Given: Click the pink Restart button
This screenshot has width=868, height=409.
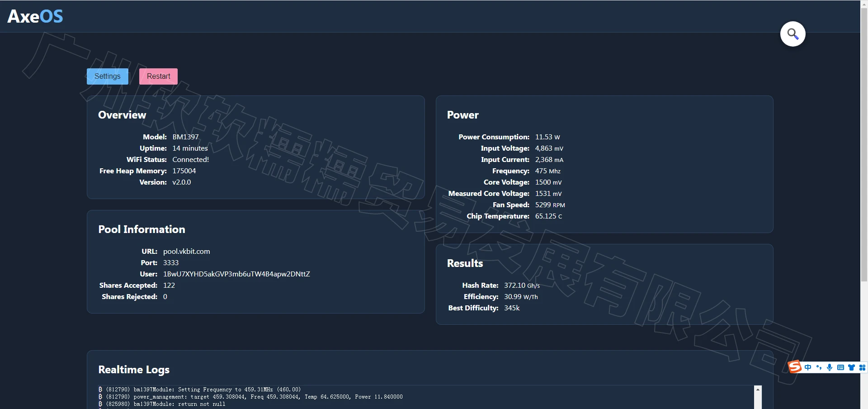Looking at the screenshot, I should click(x=158, y=76).
